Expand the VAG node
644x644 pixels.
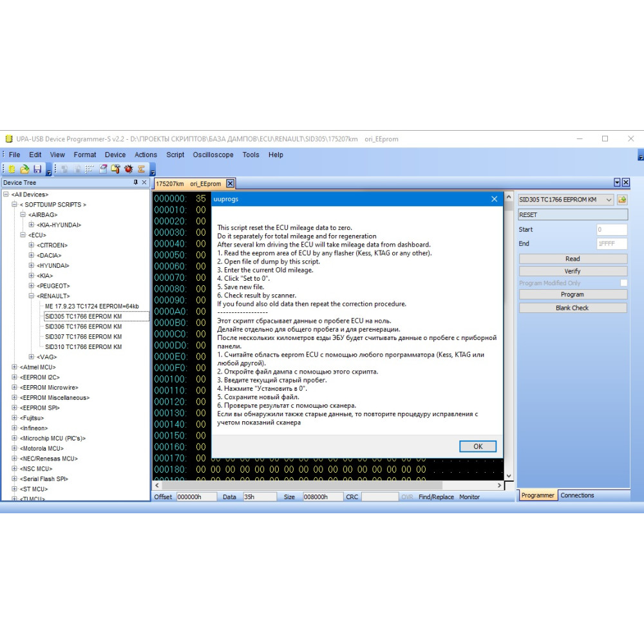pos(31,357)
